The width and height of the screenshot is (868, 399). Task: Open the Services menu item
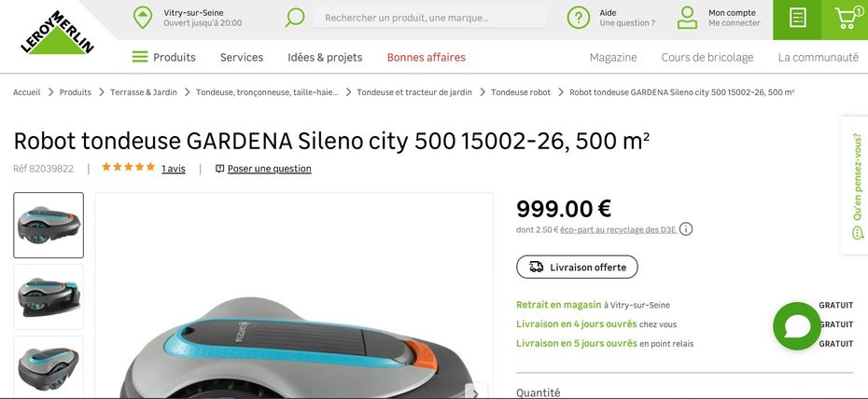pos(242,57)
